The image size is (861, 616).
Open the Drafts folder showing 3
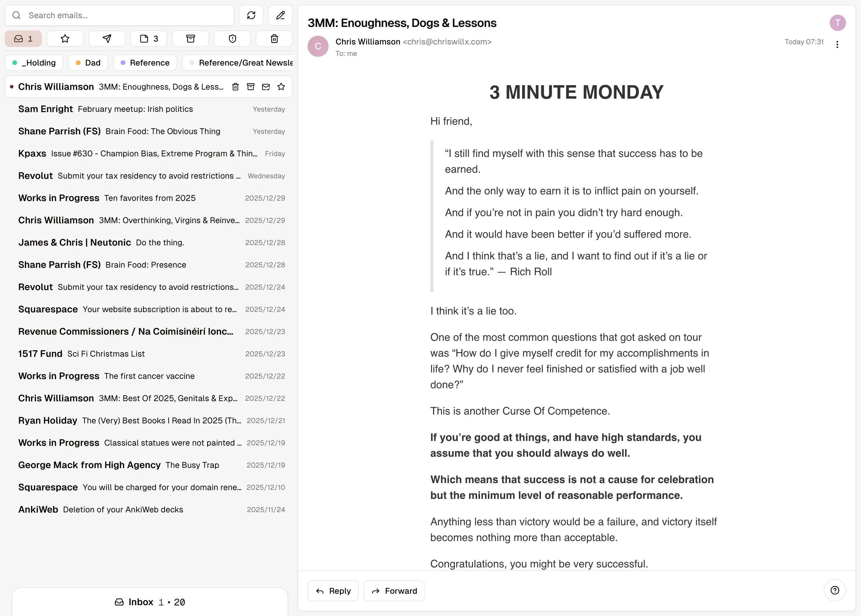click(149, 39)
